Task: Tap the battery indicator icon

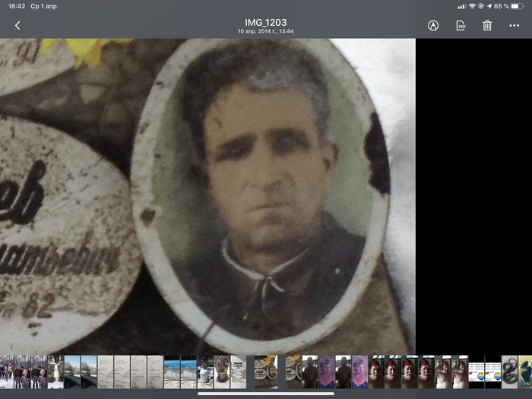Action: (518, 6)
